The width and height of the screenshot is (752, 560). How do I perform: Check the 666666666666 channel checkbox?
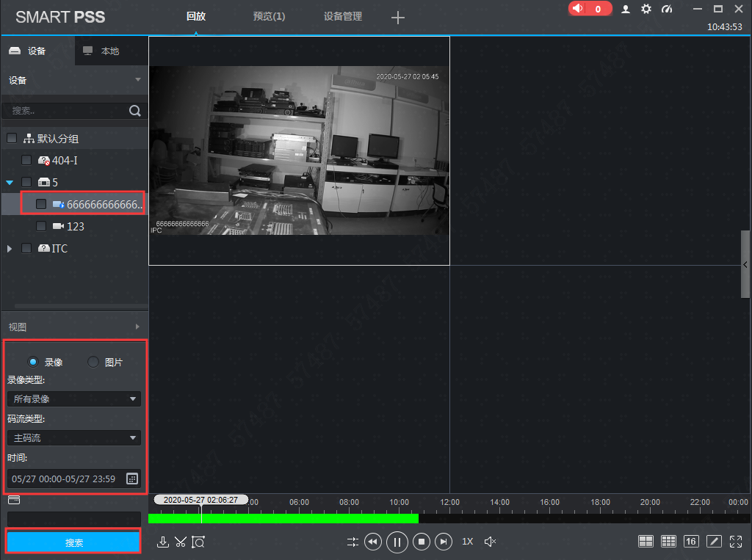(x=41, y=204)
